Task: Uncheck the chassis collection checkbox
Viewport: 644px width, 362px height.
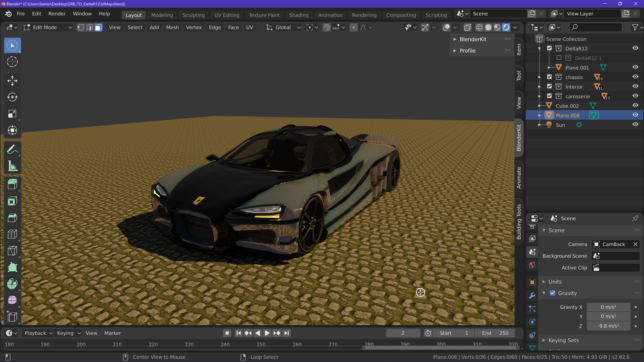Action: click(x=549, y=77)
